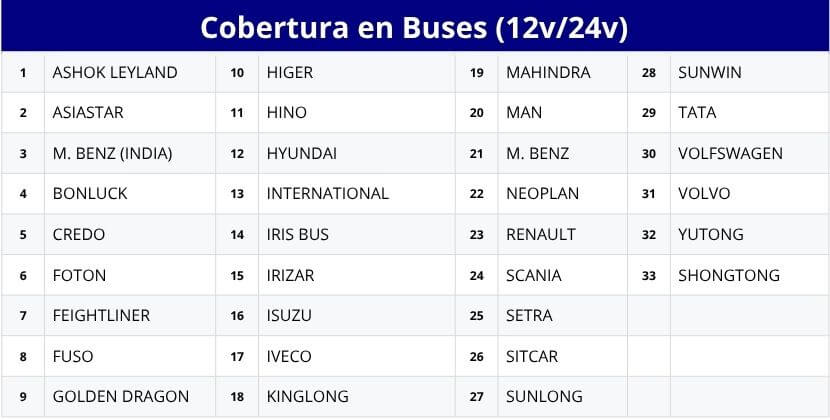
Task: Click row number 33 cell
Action: tap(649, 275)
